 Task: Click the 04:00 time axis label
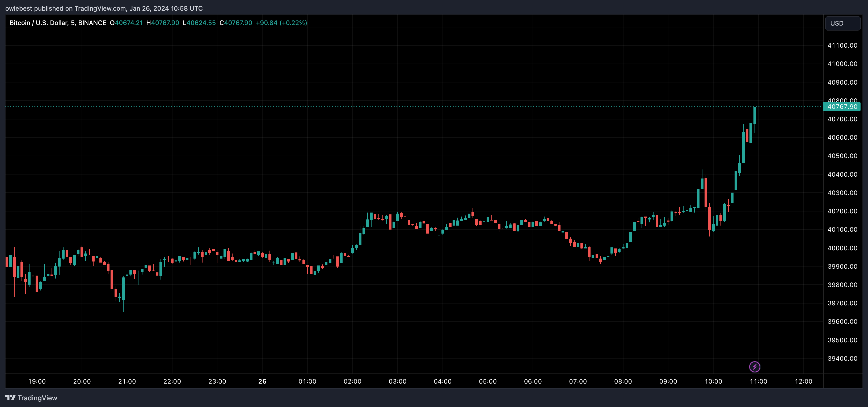(x=443, y=381)
